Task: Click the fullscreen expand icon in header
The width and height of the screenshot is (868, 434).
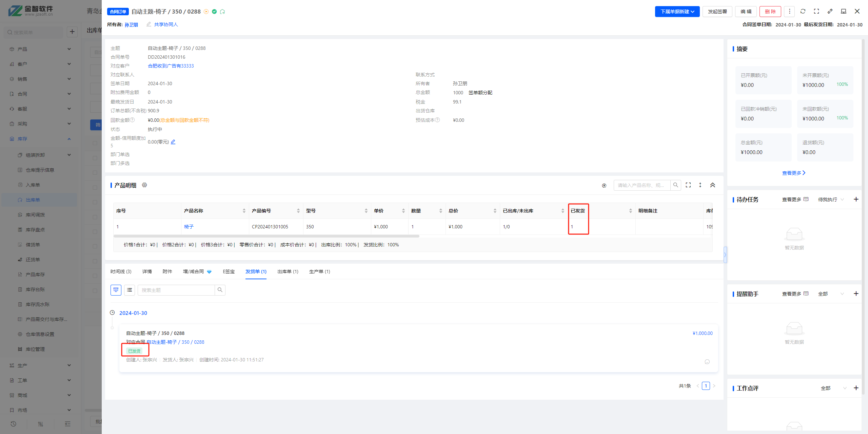Action: tap(816, 11)
